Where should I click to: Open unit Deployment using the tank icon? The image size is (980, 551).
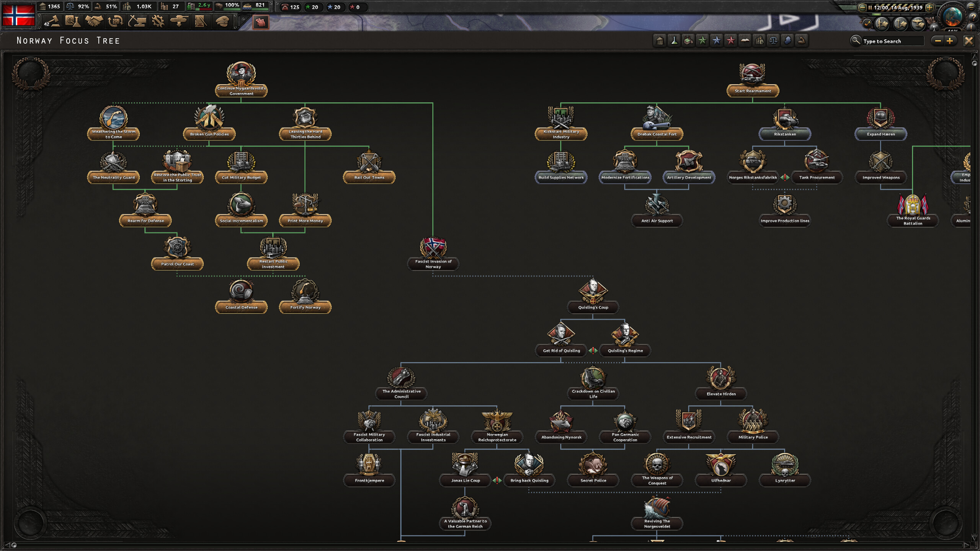tap(180, 22)
